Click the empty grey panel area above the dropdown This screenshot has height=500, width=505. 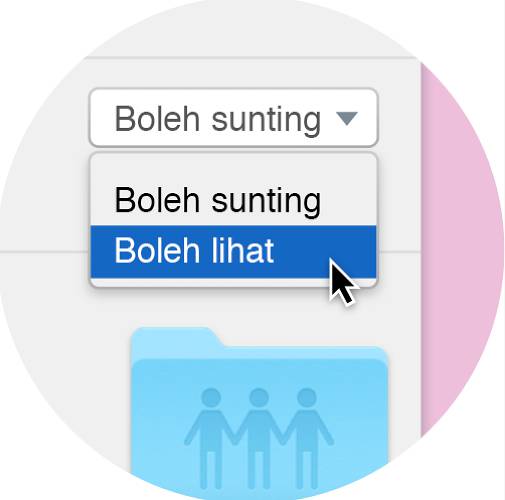tap(233, 73)
